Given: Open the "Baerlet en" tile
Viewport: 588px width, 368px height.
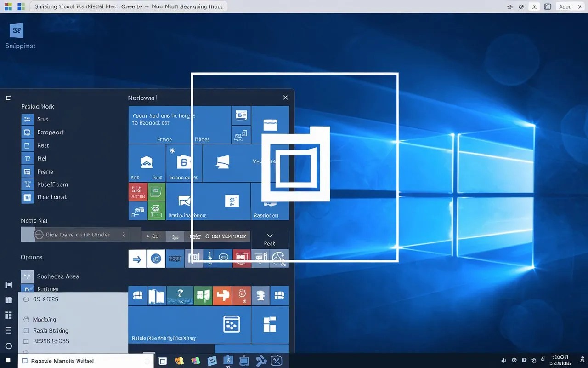Looking at the screenshot, I should tap(270, 201).
